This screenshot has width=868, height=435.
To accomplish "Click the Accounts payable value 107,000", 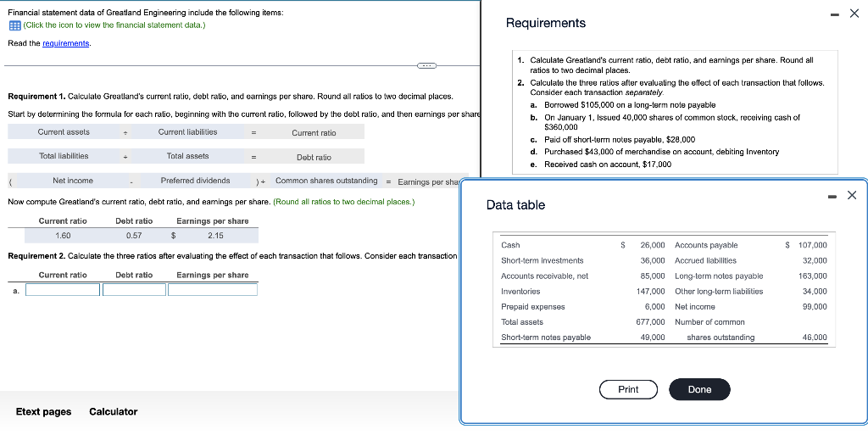I will pos(813,245).
